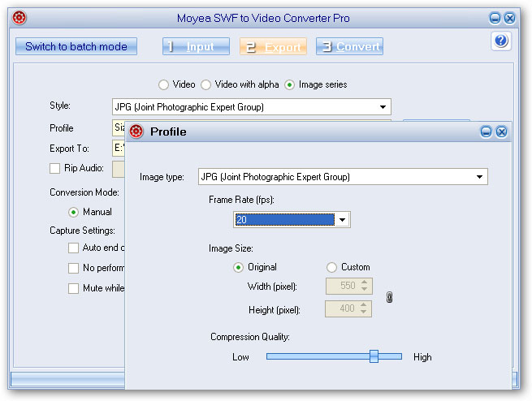This screenshot has width=532, height=401.
Task: Expand the Frame Rate dropdown
Action: (x=342, y=220)
